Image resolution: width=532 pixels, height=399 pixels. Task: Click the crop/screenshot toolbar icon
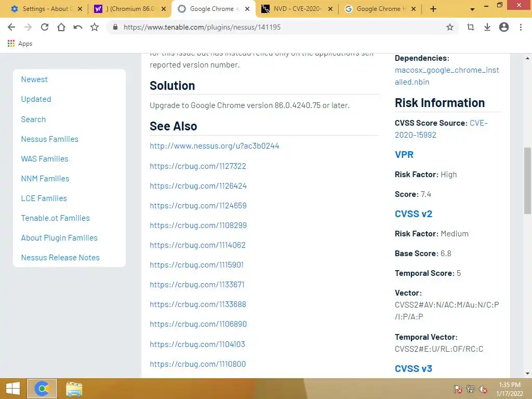click(x=471, y=27)
